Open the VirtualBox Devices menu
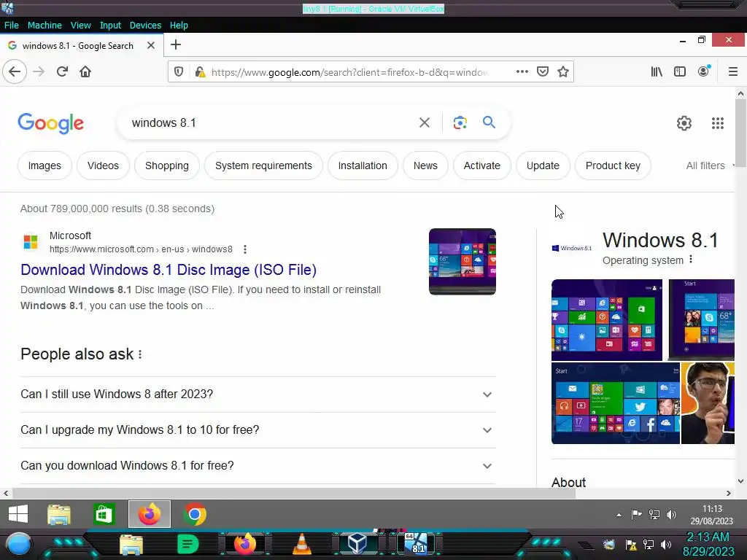 click(x=145, y=26)
